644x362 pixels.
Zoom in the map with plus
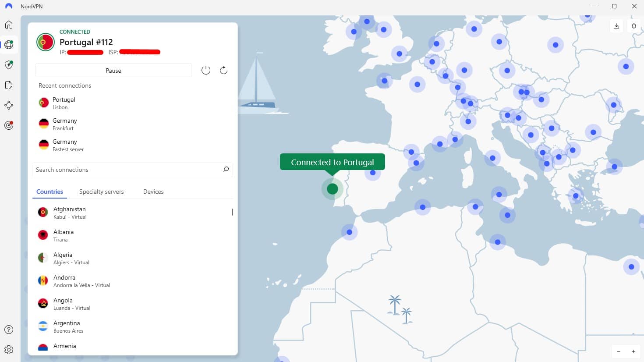[x=633, y=351]
